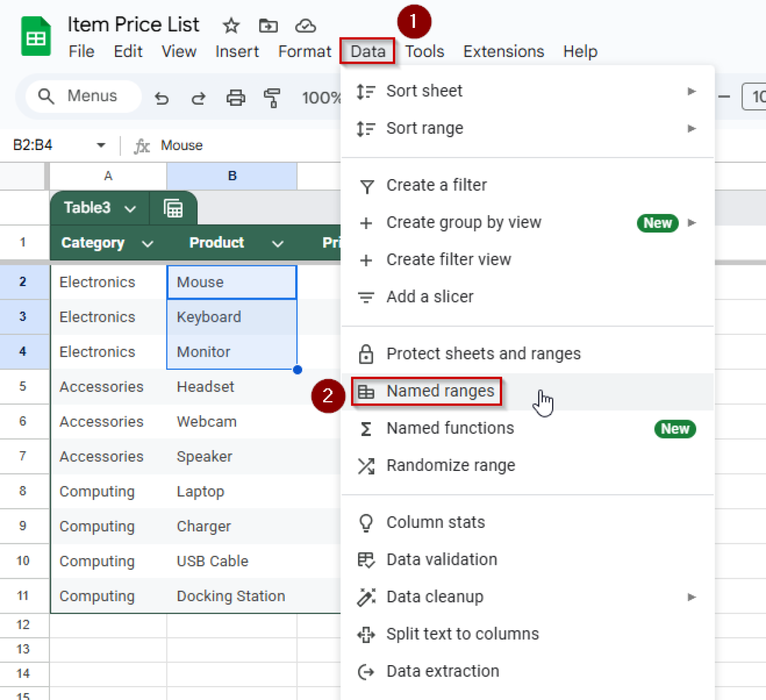Expand the Sort range submenu arrow
This screenshot has width=766, height=700.
tap(692, 128)
